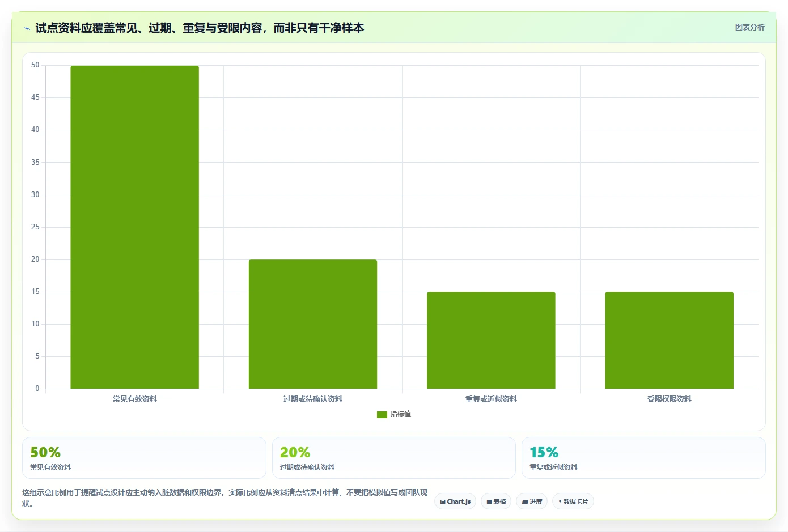Click the 指标值 legend label
Screen dimensions: 788x532
[x=401, y=414]
